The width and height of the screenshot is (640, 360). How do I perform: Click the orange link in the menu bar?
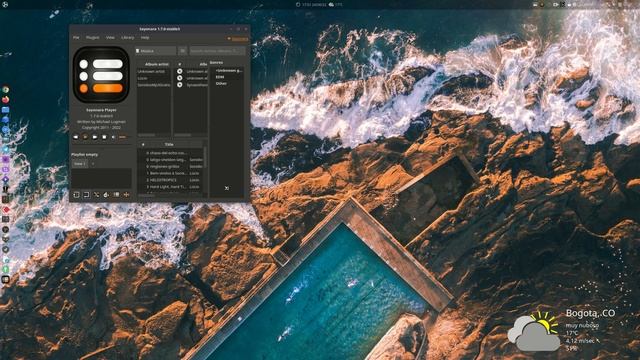click(240, 39)
